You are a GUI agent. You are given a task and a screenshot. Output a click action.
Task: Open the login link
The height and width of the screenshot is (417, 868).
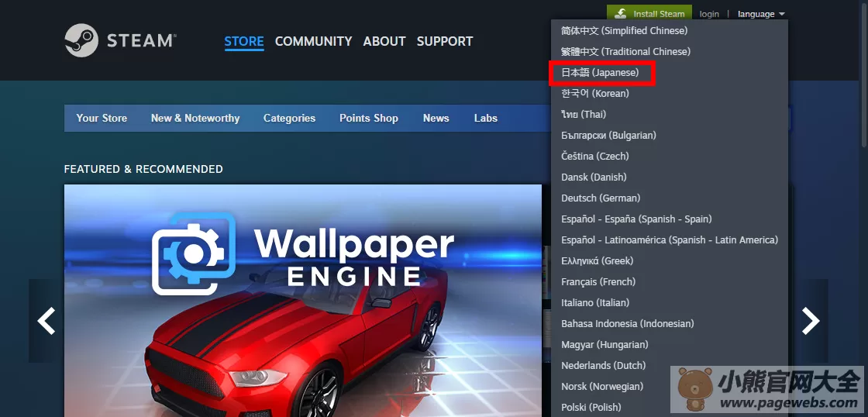pyautogui.click(x=709, y=14)
